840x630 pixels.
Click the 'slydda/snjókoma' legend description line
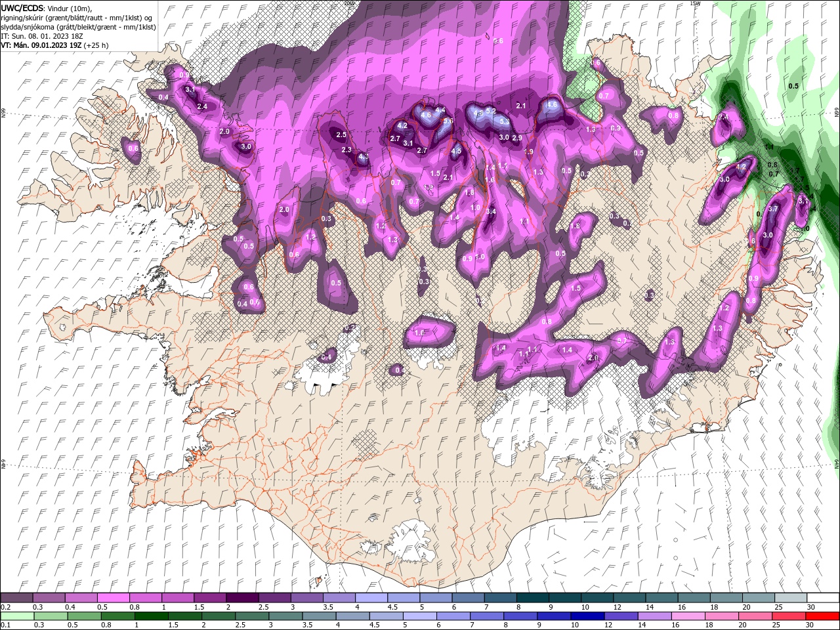(78, 26)
